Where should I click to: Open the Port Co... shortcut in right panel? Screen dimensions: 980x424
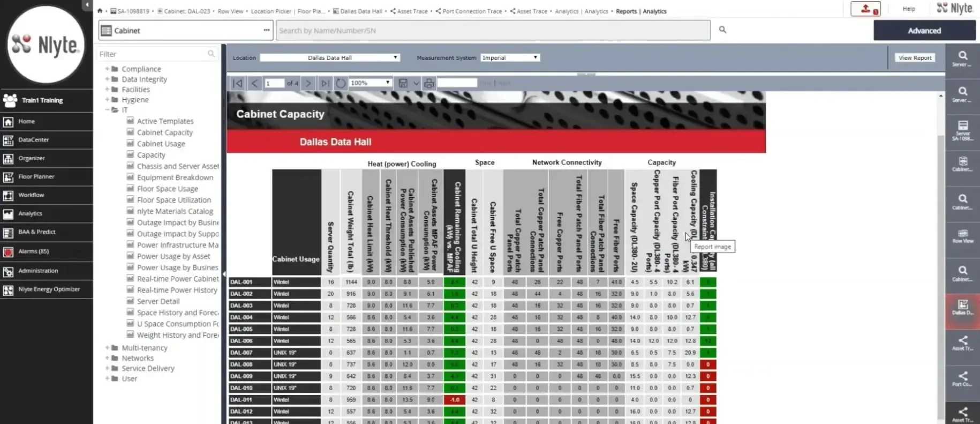point(962,379)
